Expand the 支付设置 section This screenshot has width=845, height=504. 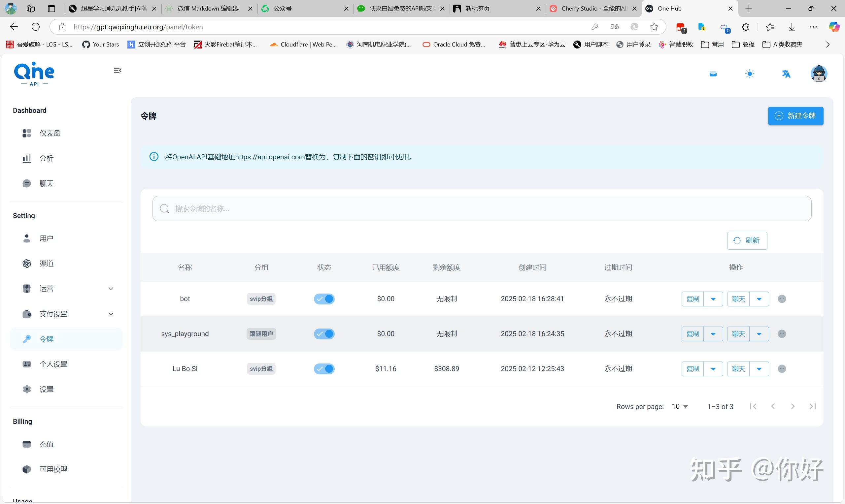point(111,314)
